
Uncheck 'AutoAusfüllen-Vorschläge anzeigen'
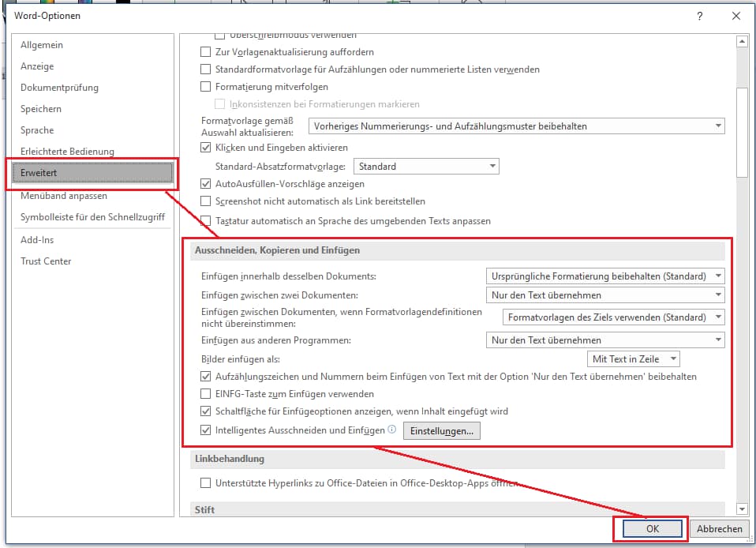pyautogui.click(x=207, y=183)
